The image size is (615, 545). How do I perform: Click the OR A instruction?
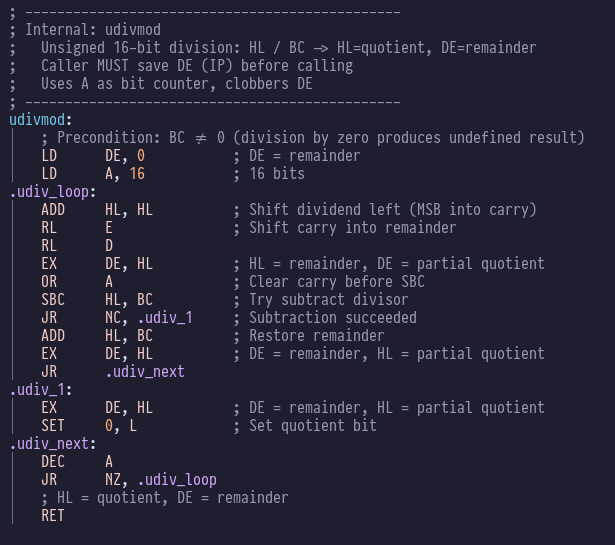[77, 282]
